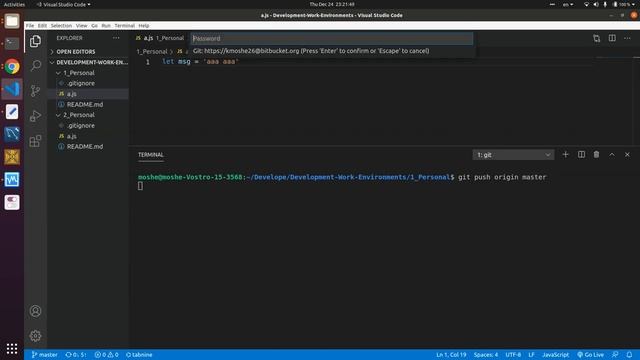Expand the Open Editors section

pos(76,52)
